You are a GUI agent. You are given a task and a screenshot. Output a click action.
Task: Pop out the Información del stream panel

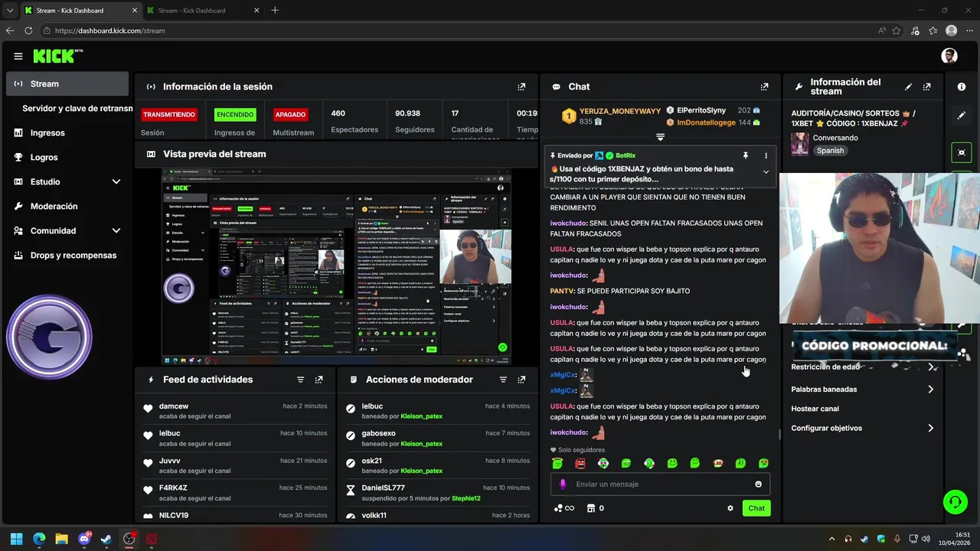[927, 87]
